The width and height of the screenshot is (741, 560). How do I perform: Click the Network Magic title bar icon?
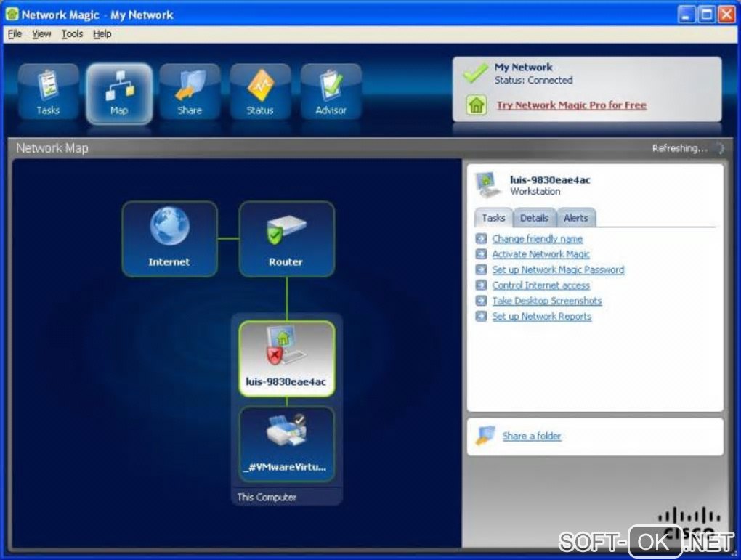12,14
